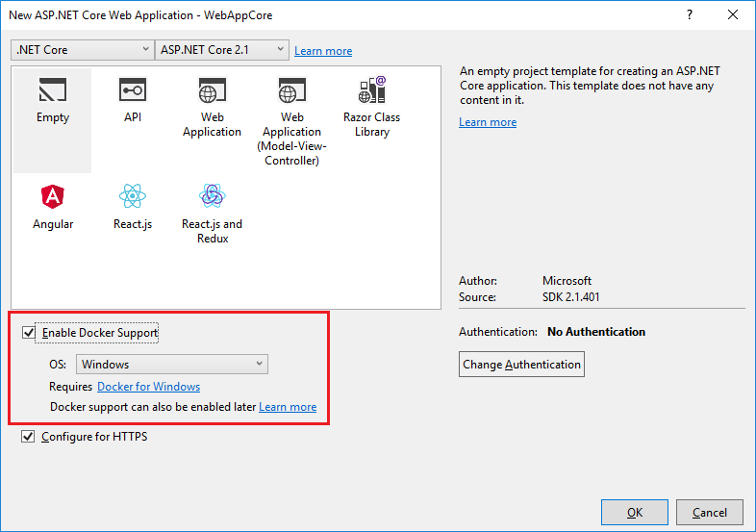Click the dialog Help question mark button
756x532 pixels.
click(690, 15)
